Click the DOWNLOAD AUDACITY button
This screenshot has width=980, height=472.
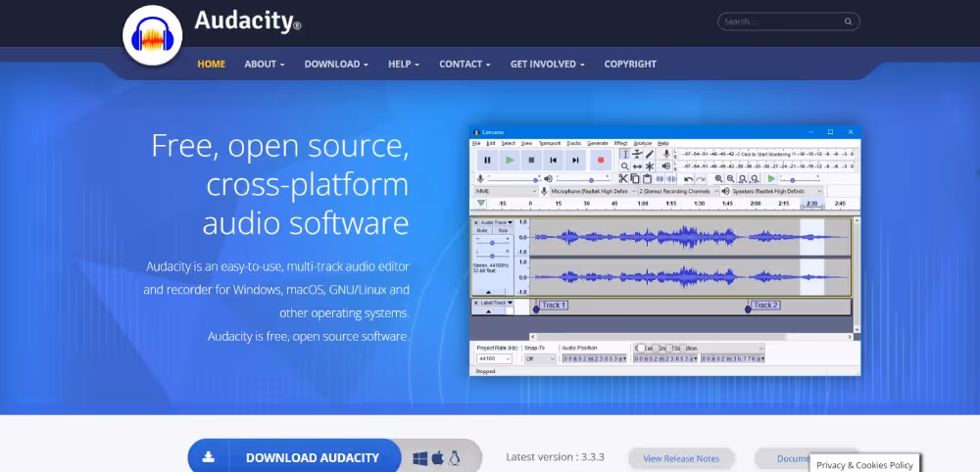(x=294, y=457)
